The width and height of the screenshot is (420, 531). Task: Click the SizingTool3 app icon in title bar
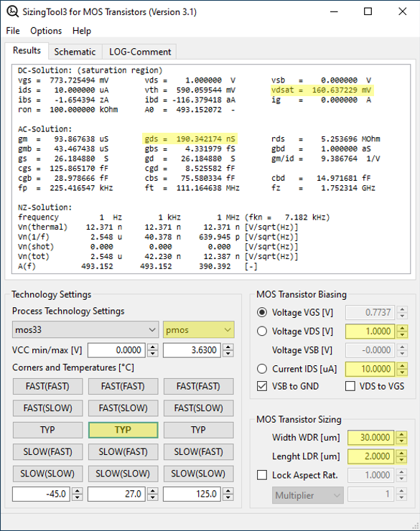coord(12,11)
